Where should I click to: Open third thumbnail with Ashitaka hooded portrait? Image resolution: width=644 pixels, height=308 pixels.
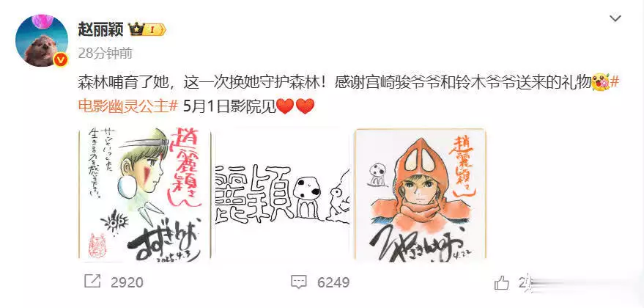420,194
